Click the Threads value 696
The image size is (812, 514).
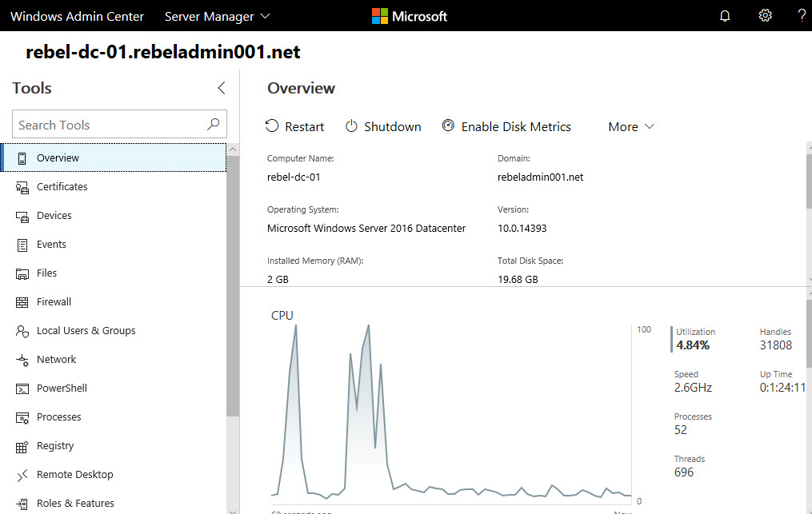[x=683, y=472]
